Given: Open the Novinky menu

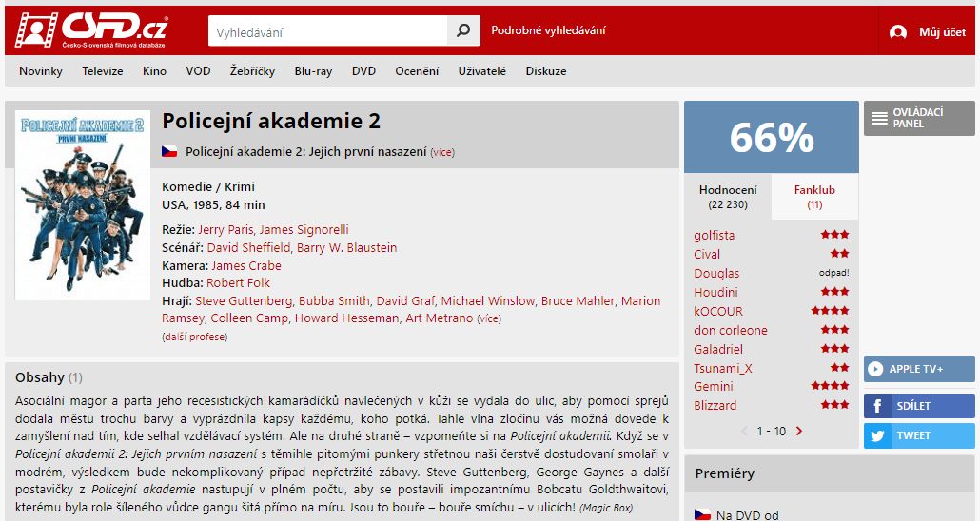Looking at the screenshot, I should [x=41, y=71].
